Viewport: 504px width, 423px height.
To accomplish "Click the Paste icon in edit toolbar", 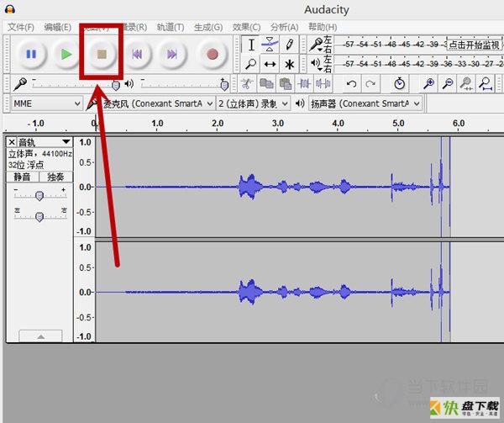I will 285,84.
